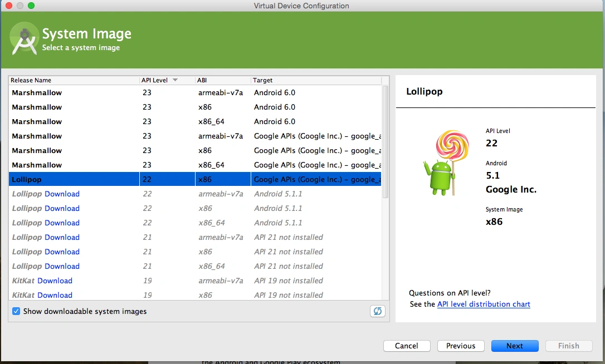Image resolution: width=605 pixels, height=364 pixels.
Task: Select Marshmallow armeabi-v7a Google APIs row
Action: point(195,136)
